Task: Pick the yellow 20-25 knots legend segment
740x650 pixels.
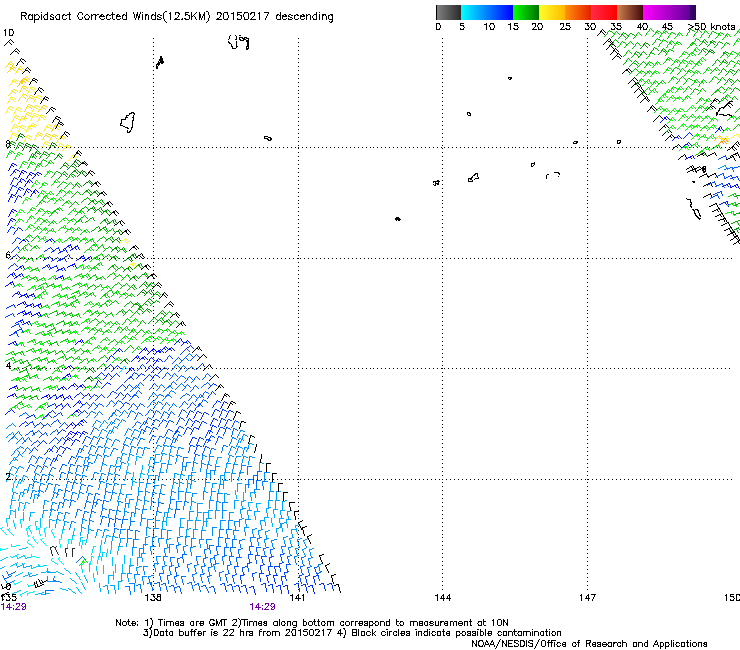Action: (x=552, y=12)
